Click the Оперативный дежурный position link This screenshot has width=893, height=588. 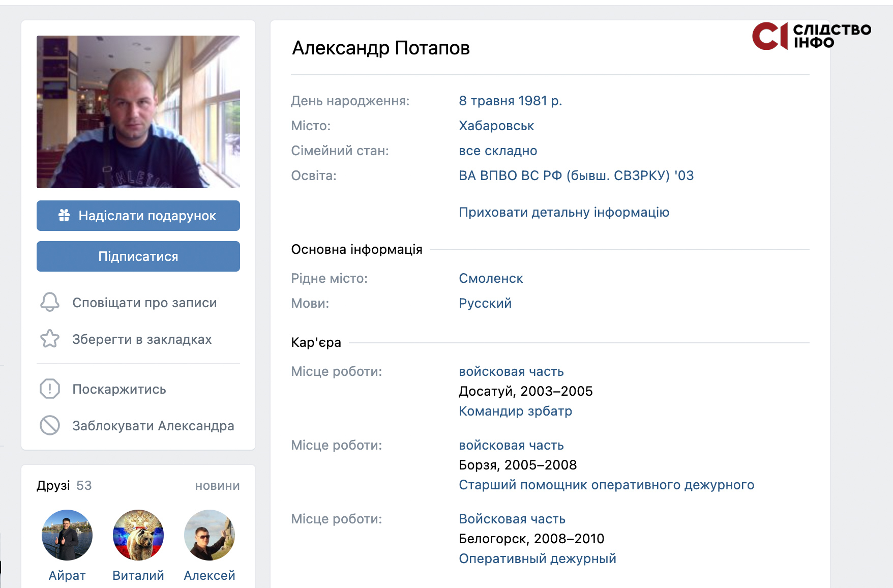537,558
